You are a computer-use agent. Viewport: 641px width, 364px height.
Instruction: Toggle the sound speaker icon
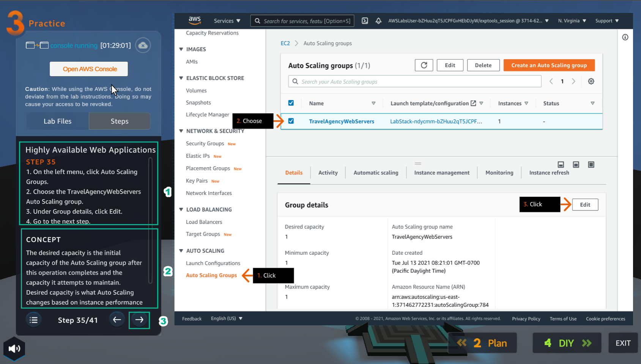(x=14, y=348)
